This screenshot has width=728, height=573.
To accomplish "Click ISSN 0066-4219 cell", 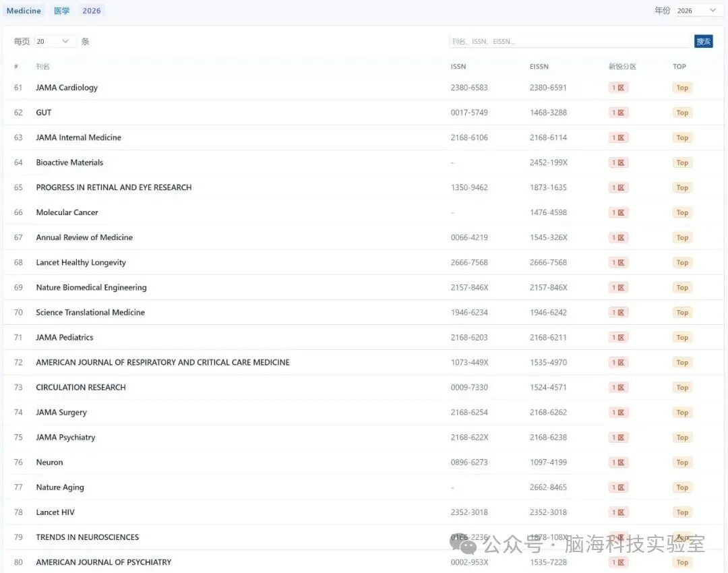I will point(469,237).
